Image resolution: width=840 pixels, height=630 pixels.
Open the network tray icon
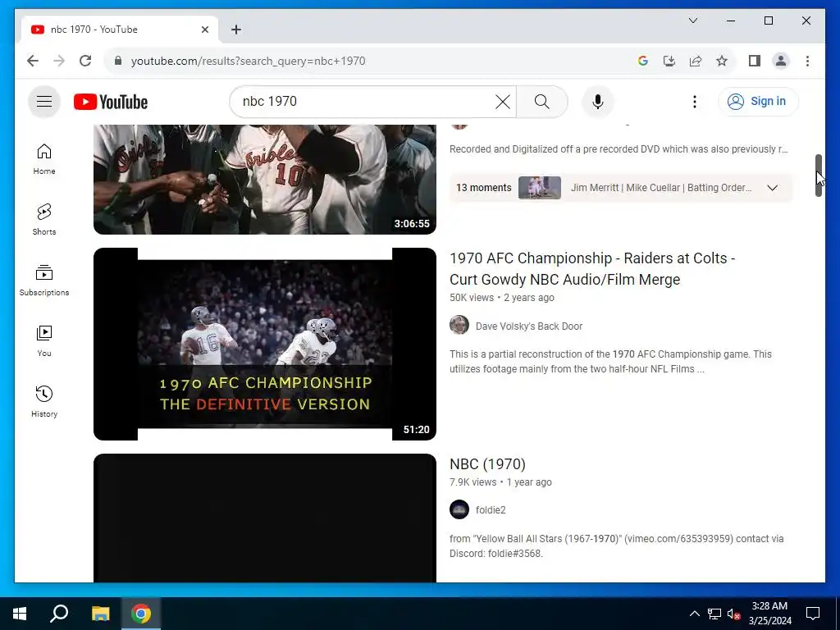click(x=714, y=614)
